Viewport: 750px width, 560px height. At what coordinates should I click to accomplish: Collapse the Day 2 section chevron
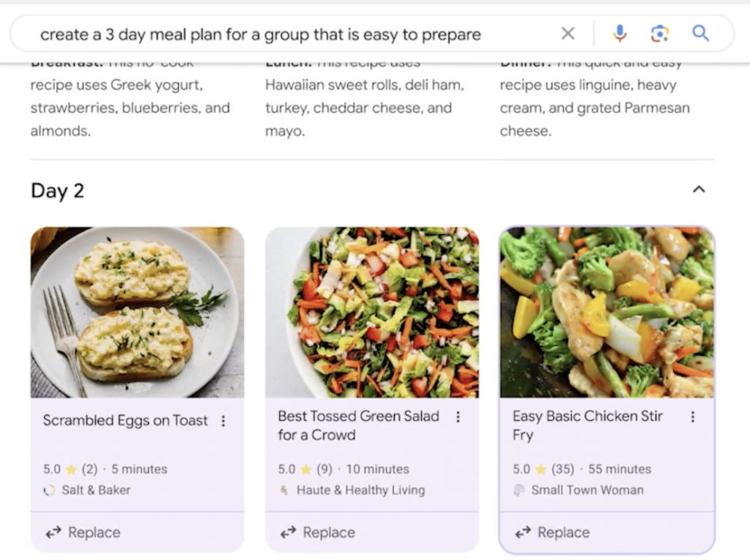pyautogui.click(x=699, y=190)
